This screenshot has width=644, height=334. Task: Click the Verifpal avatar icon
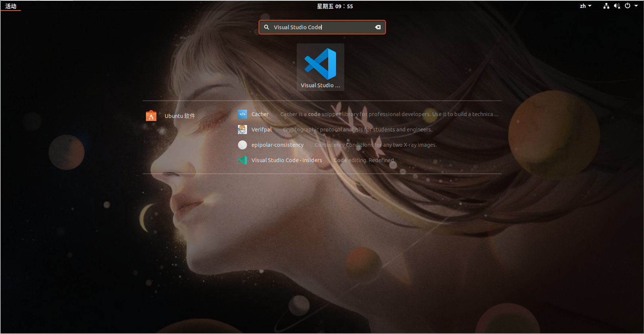242,130
